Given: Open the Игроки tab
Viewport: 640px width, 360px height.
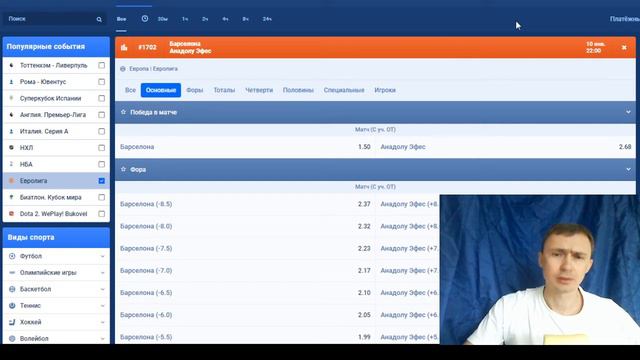Looking at the screenshot, I should (x=385, y=90).
